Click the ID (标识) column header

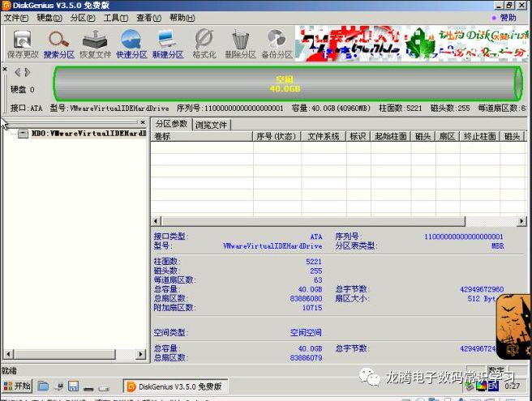(x=358, y=136)
